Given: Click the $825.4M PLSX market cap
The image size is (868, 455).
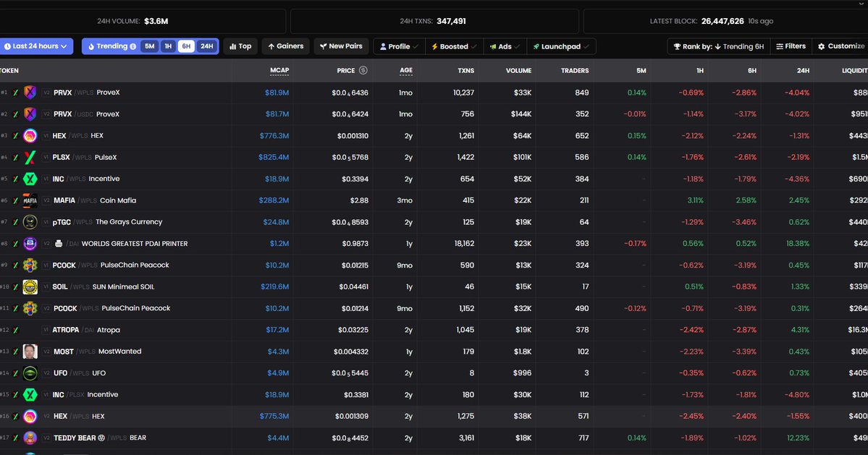Looking at the screenshot, I should 274,157.
